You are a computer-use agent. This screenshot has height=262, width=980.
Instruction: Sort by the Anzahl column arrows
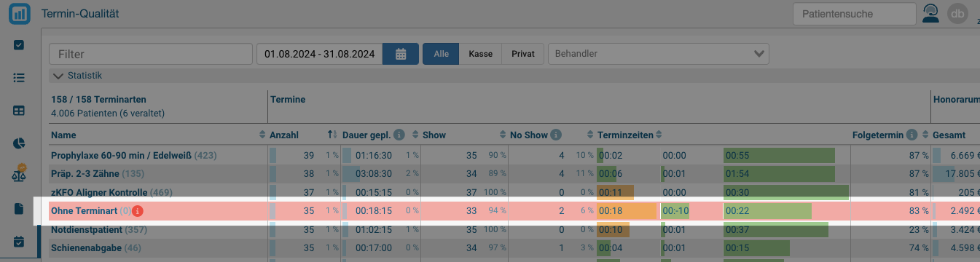(332, 135)
